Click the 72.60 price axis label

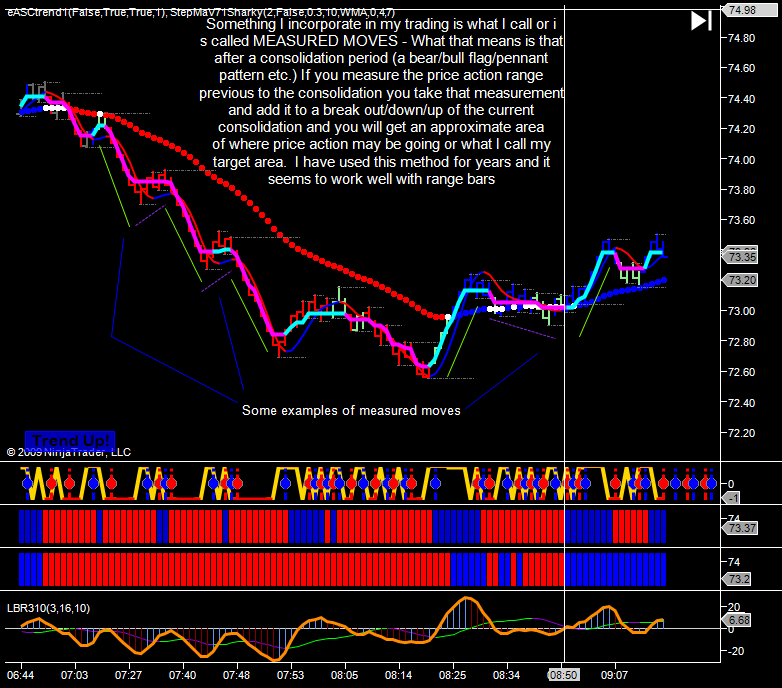click(742, 372)
